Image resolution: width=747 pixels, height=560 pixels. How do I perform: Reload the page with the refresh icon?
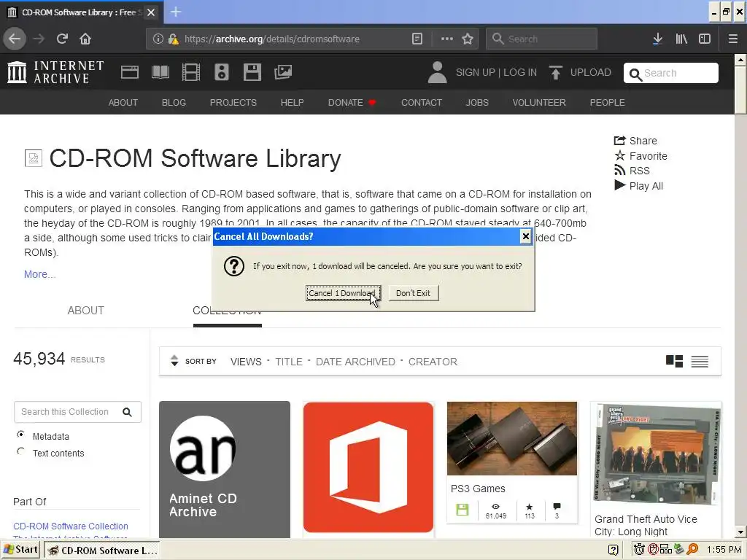(x=63, y=39)
